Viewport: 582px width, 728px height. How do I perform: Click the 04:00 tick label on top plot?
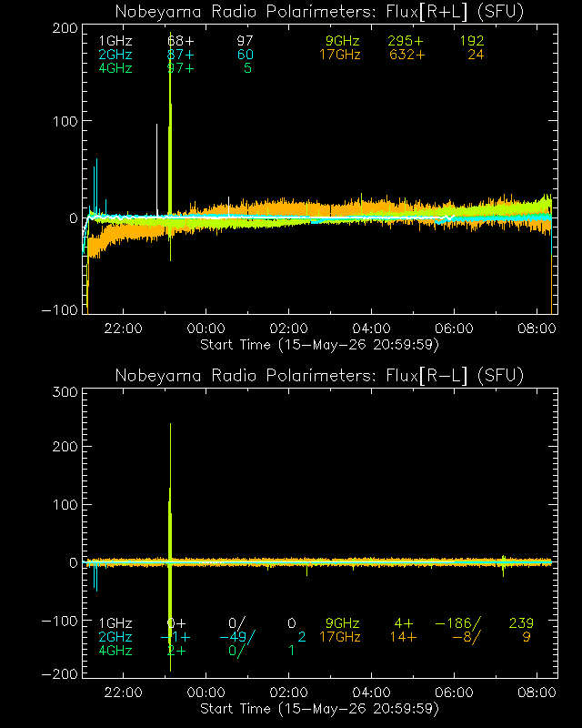371,329
